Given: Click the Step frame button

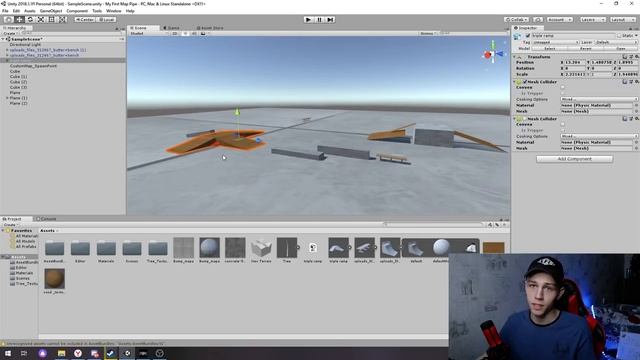Looking at the screenshot, I should (330, 20).
